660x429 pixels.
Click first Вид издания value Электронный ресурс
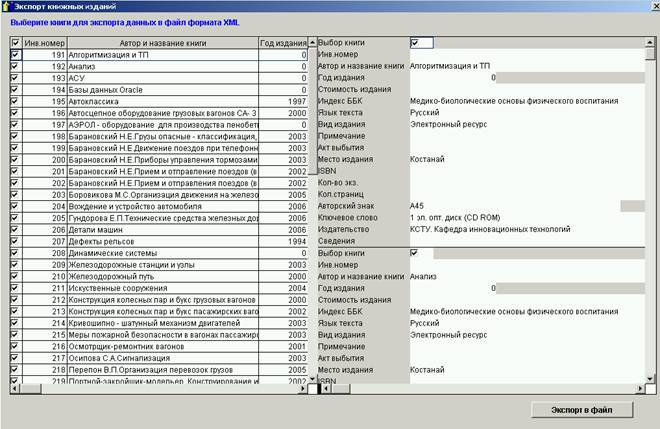(x=448, y=124)
